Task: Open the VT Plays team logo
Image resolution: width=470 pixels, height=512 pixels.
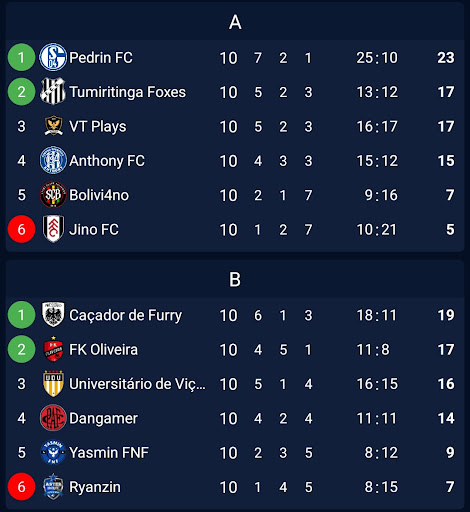Action: tap(54, 126)
